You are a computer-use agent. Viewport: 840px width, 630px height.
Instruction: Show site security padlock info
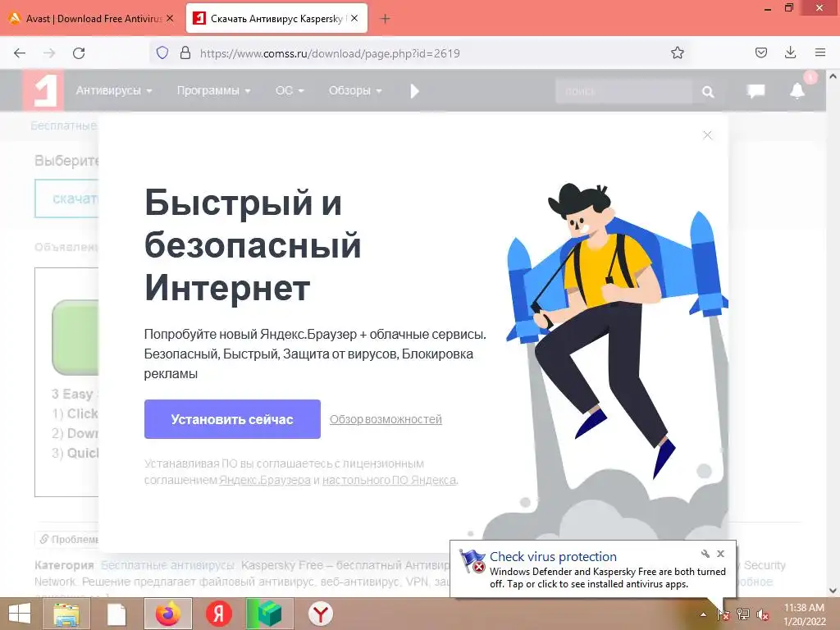(x=185, y=52)
